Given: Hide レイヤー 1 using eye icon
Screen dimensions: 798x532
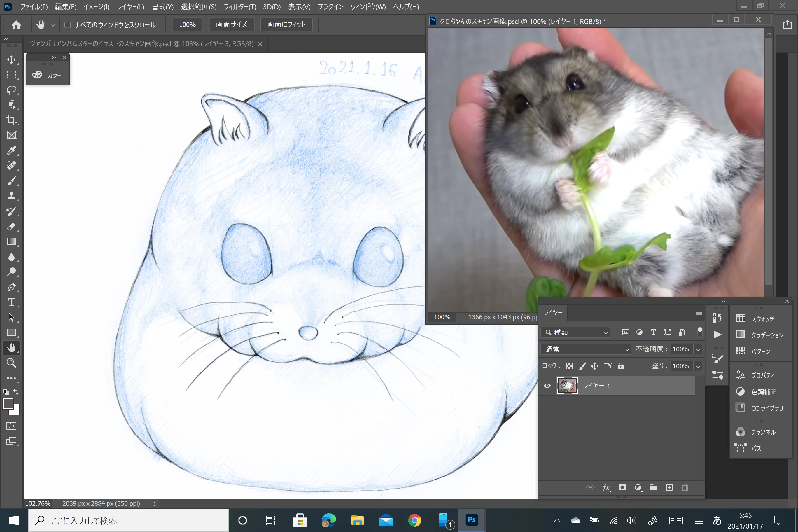Looking at the screenshot, I should point(547,386).
